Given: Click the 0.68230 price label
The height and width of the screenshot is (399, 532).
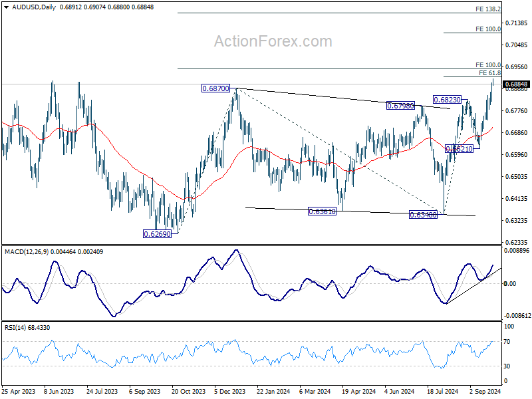Looking at the screenshot, I should [448, 99].
